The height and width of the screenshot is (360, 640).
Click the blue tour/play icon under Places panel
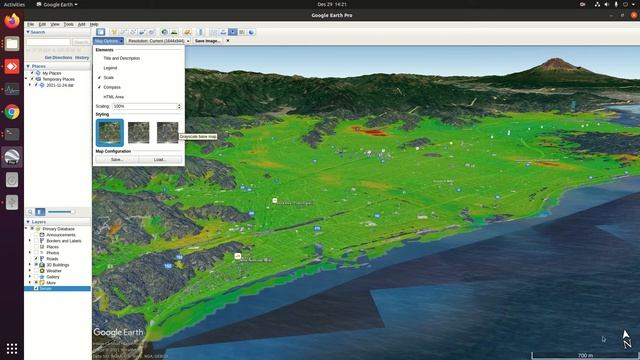pos(40,212)
